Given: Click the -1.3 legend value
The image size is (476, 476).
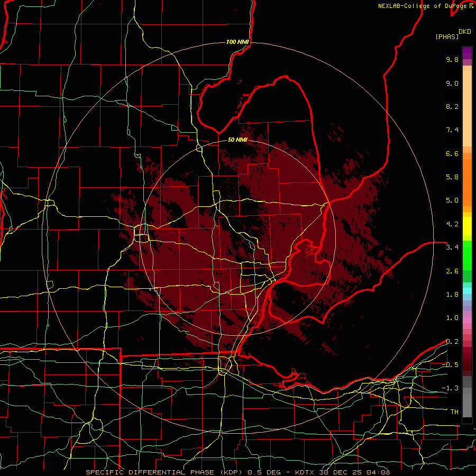Looking at the screenshot, I should tap(450, 388).
